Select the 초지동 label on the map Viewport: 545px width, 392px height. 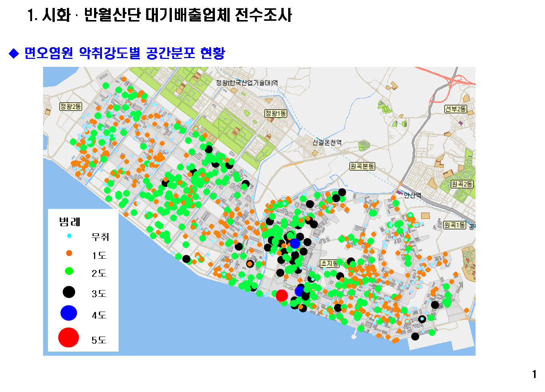click(330, 263)
